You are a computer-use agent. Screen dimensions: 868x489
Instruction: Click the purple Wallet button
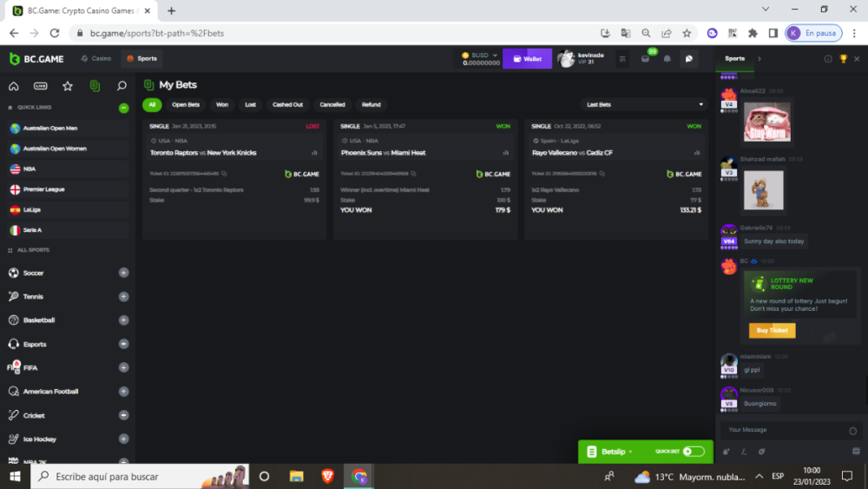tap(527, 59)
